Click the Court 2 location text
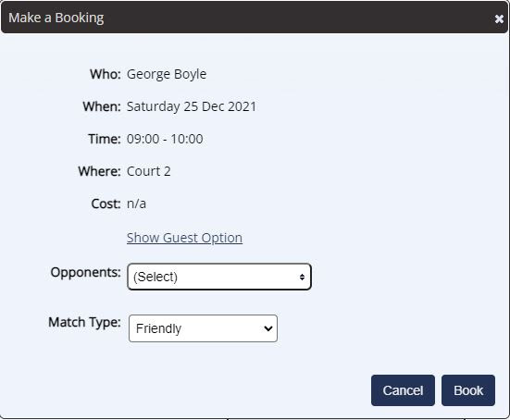510x420 pixels. tap(149, 171)
